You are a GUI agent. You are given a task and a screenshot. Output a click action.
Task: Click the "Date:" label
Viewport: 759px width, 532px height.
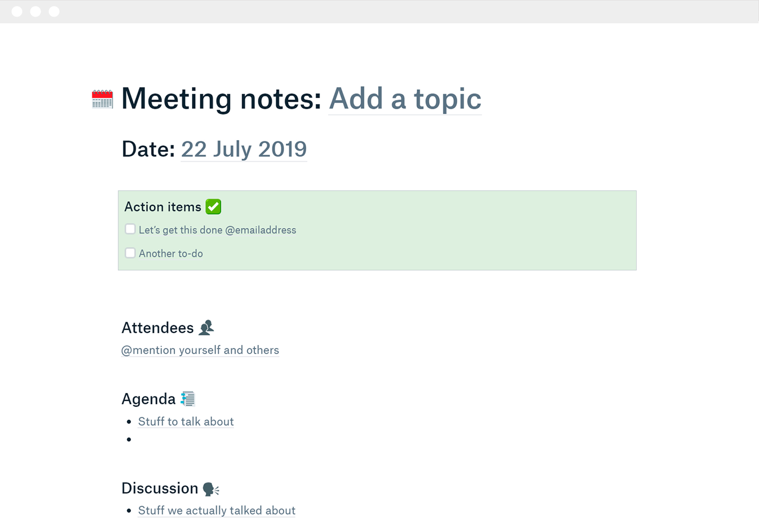(x=148, y=149)
